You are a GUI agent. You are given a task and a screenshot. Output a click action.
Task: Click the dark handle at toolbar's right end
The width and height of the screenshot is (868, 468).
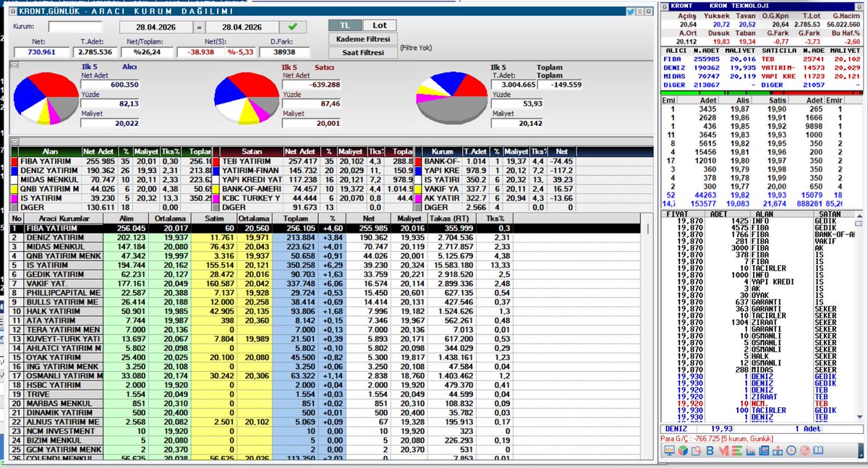(861, 451)
